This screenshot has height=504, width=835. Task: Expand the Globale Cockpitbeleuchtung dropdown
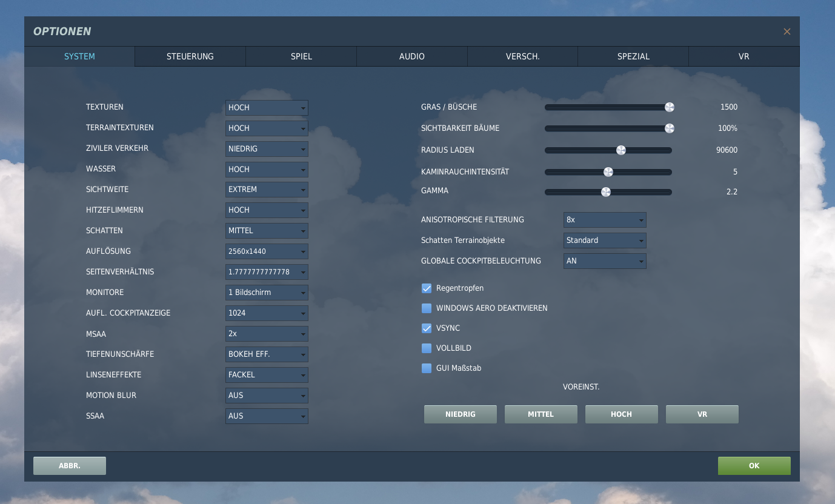tap(605, 261)
